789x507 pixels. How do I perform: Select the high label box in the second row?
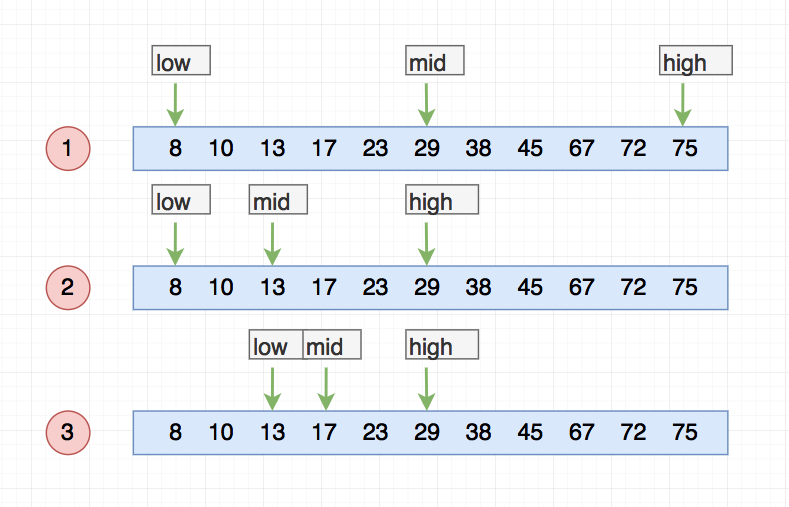pyautogui.click(x=442, y=200)
